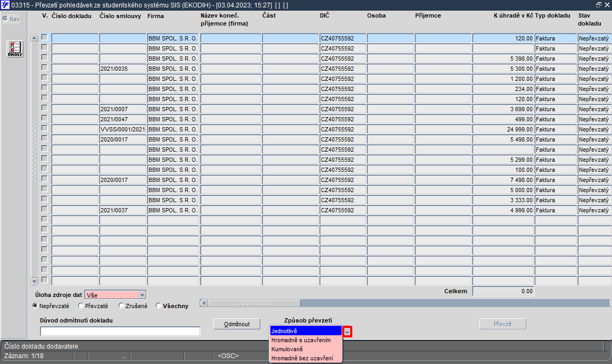This screenshot has height=364, width=612.
Task: Click amount cell 5 299.00
Action: [x=503, y=160]
